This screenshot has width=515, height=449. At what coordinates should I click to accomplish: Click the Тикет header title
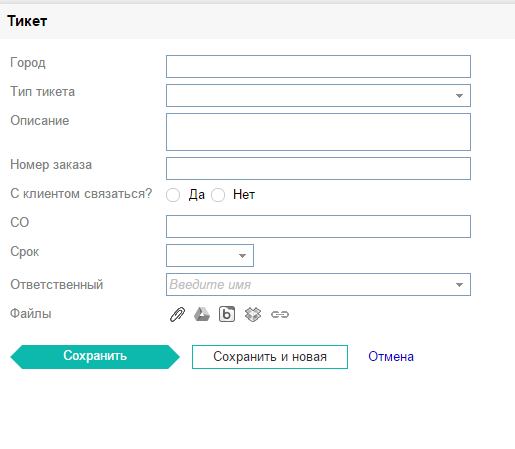click(x=27, y=21)
